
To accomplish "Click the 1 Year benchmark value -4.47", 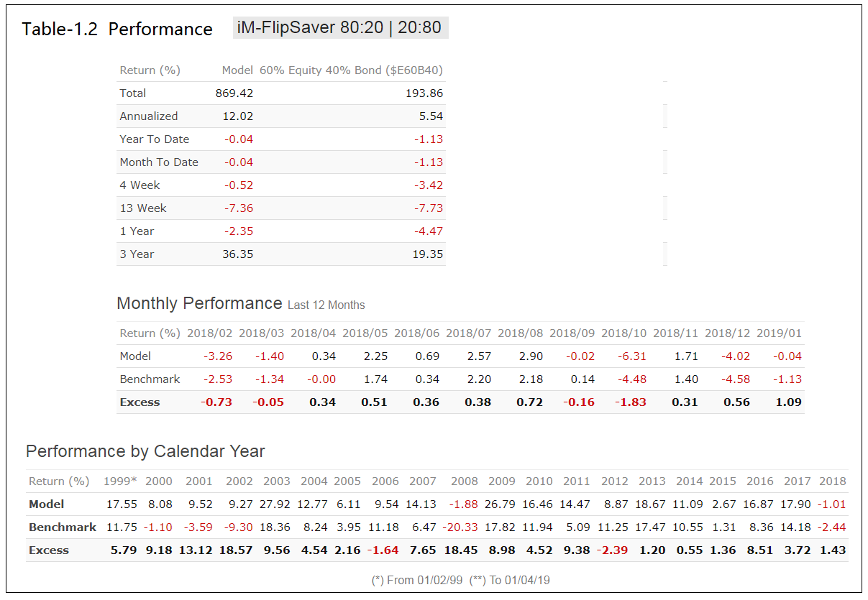I will 429,231.
